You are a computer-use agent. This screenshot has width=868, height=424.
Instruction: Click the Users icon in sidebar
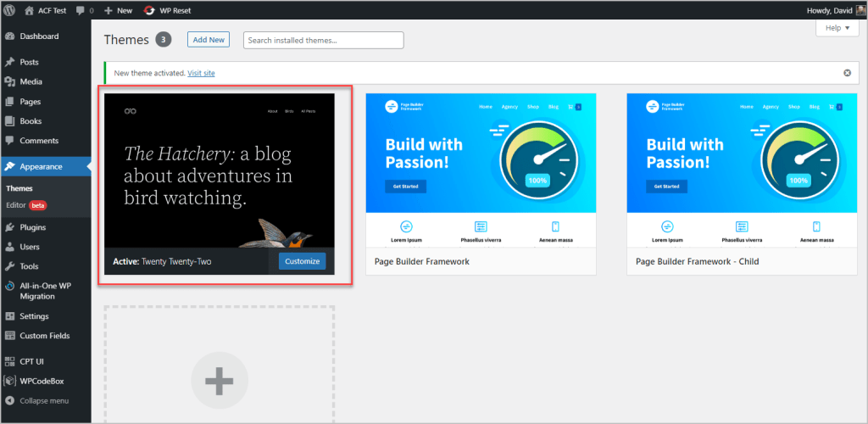click(x=9, y=247)
